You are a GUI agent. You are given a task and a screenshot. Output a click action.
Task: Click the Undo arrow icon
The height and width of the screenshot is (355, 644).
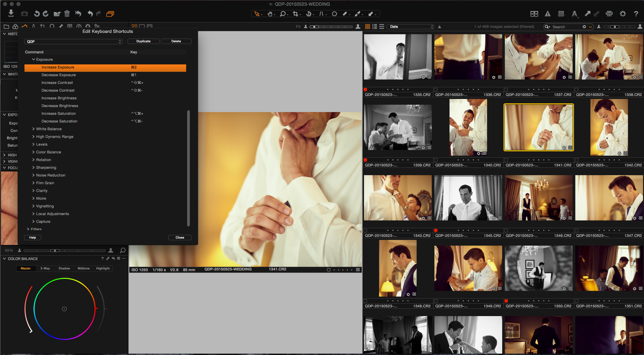(90, 14)
